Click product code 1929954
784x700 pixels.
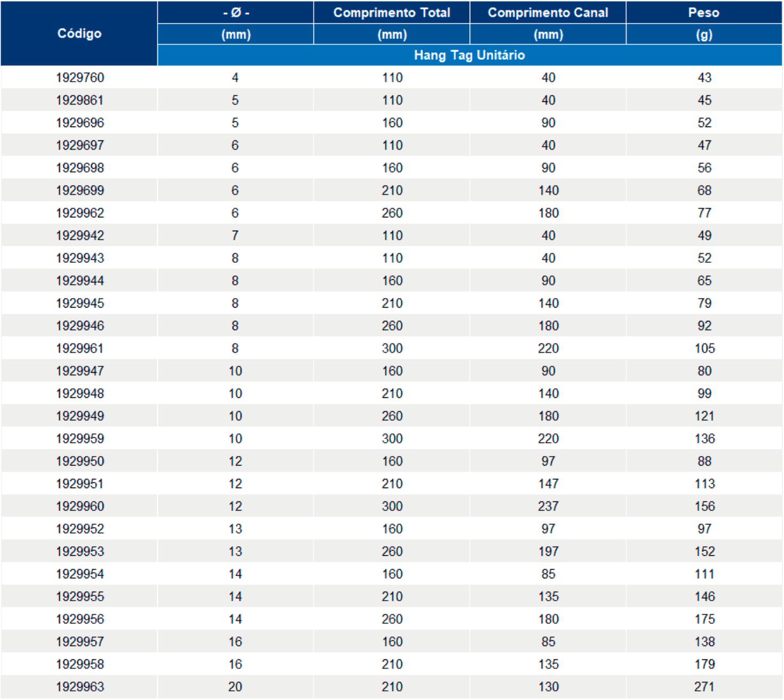[x=80, y=574]
